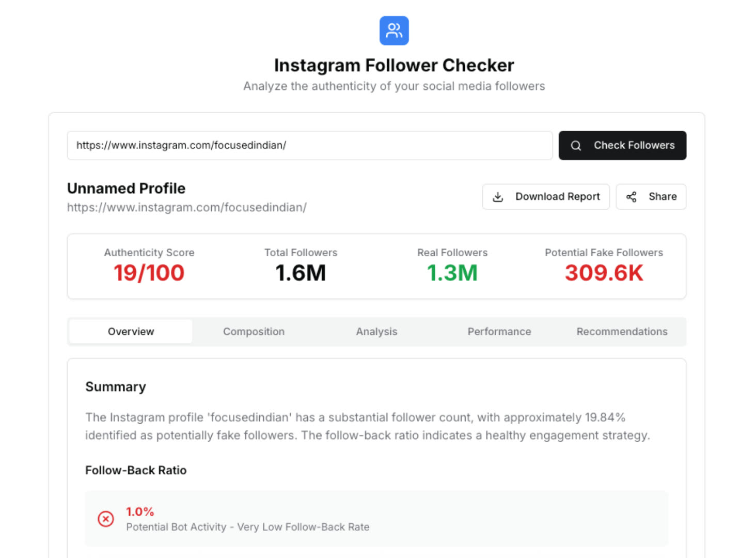756x558 pixels.
Task: Click the Download Report button
Action: tap(557, 197)
